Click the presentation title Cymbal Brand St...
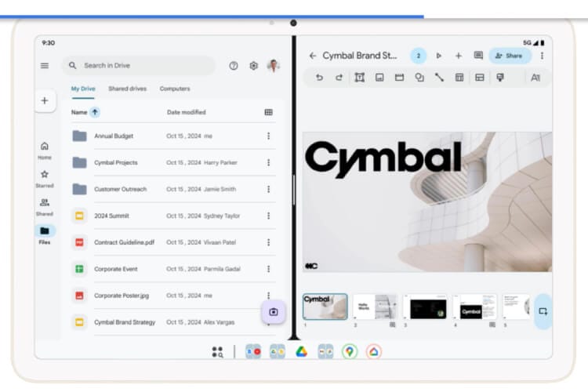 (x=360, y=56)
